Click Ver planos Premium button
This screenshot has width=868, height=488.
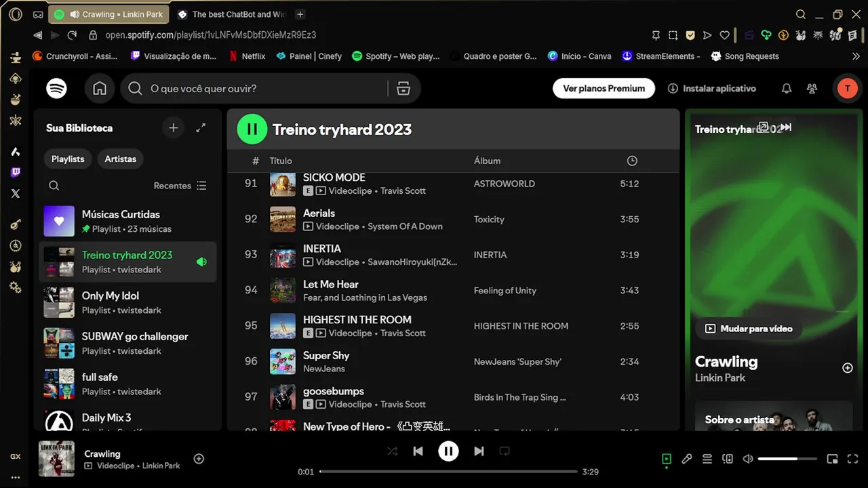[x=604, y=89]
